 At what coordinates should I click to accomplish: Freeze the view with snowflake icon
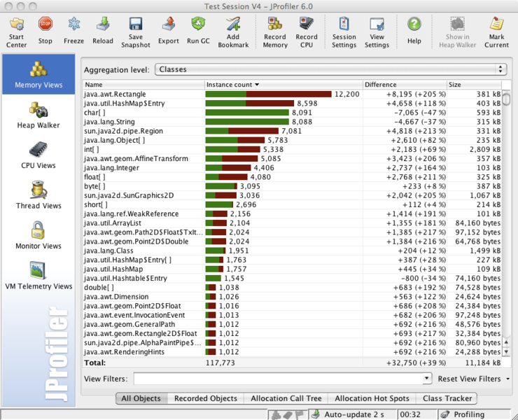pyautogui.click(x=73, y=24)
